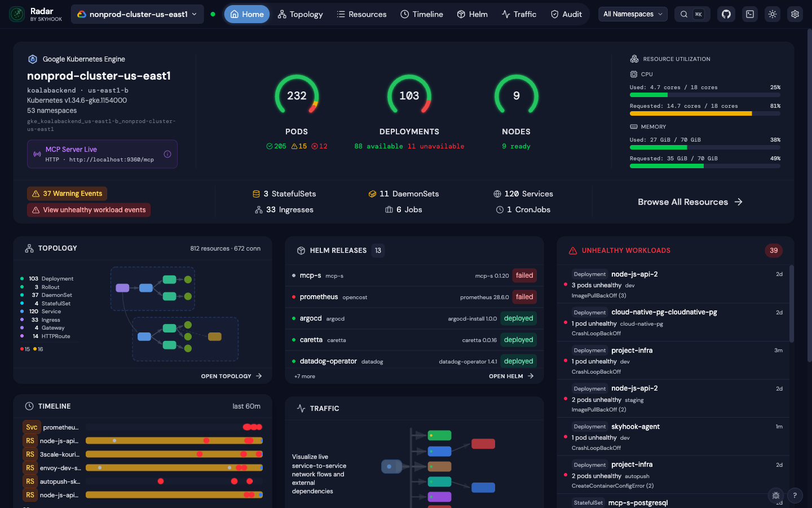Image resolution: width=812 pixels, height=508 pixels.
Task: Open the 33 Ingresses link
Action: [x=284, y=209]
